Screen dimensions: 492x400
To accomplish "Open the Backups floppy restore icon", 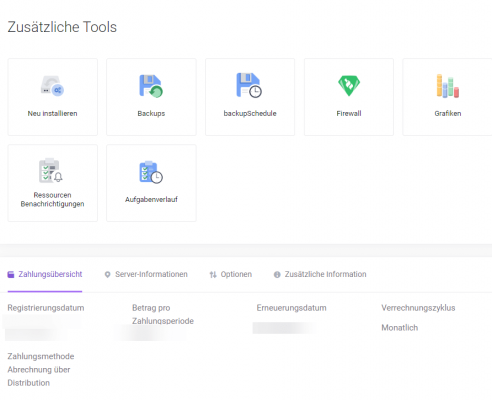I will (x=151, y=86).
